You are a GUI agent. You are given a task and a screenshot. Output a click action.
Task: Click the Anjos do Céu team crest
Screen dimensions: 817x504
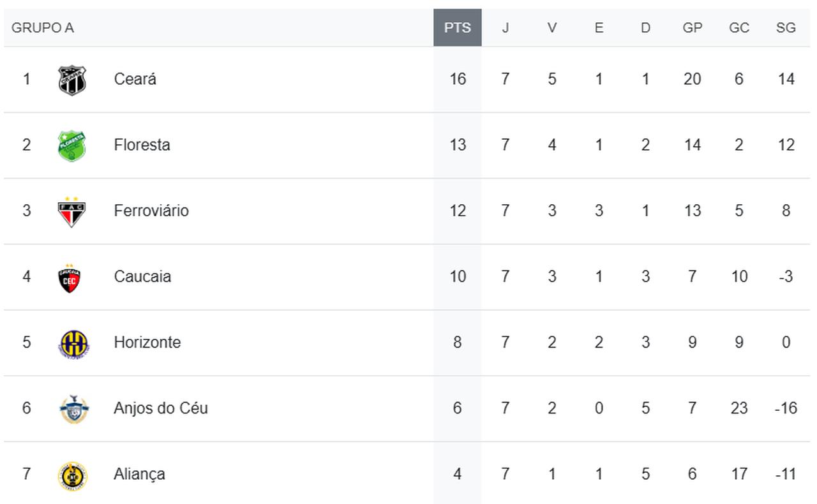pyautogui.click(x=74, y=409)
